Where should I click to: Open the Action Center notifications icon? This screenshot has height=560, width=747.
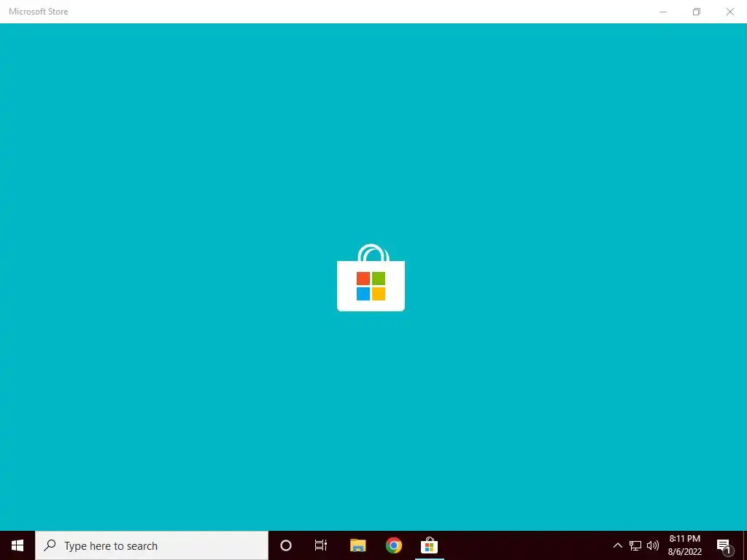tap(724, 545)
